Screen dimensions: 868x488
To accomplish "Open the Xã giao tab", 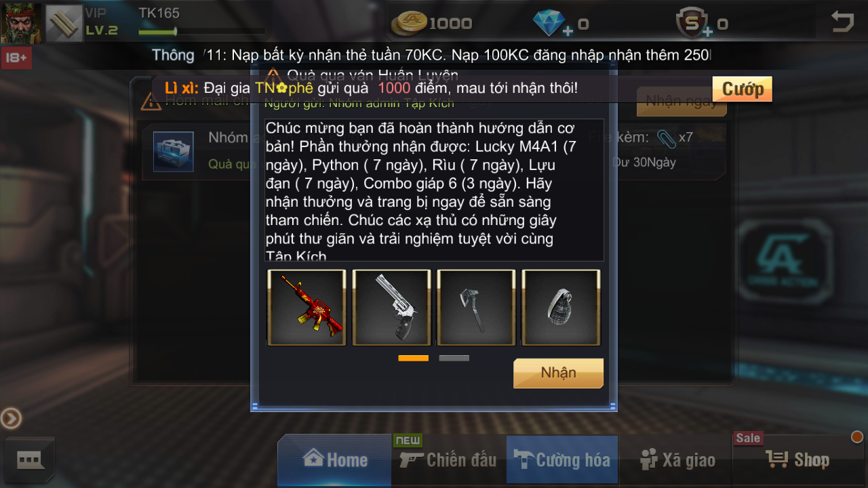I will tap(676, 460).
